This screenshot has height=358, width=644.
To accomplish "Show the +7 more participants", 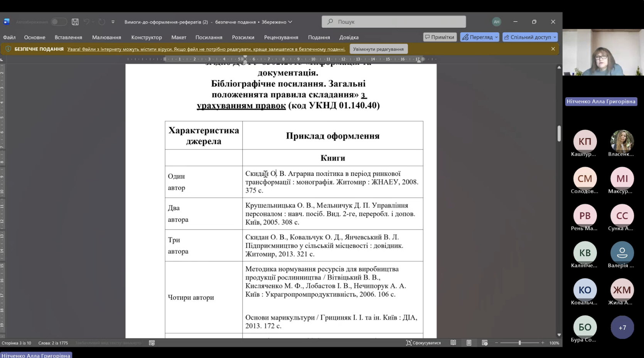I will (622, 328).
